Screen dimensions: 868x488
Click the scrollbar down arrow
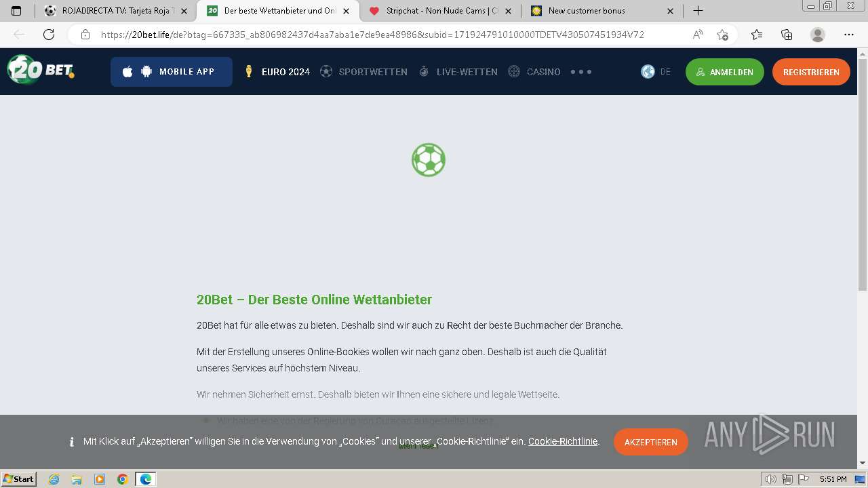[863, 464]
